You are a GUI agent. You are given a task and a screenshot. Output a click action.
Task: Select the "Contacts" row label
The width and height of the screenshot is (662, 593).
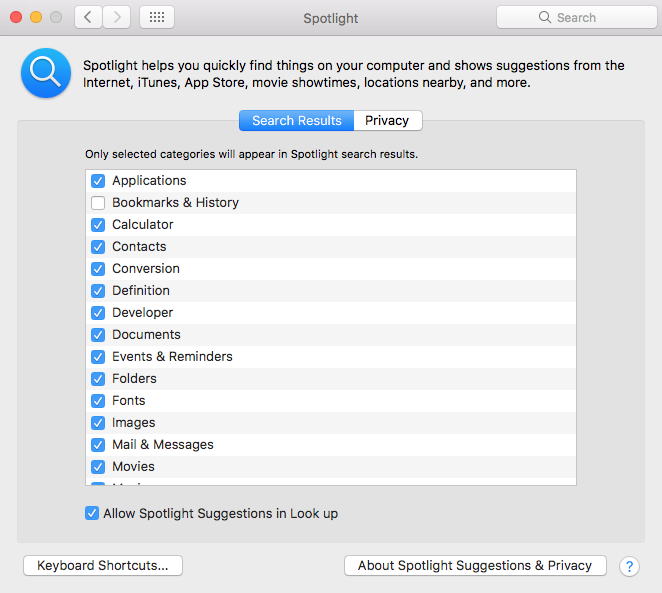coord(139,246)
